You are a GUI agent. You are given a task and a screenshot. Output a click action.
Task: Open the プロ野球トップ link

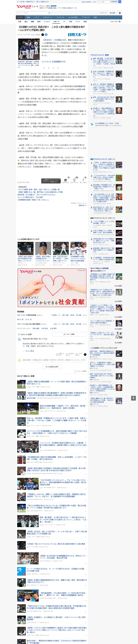tap(56, 315)
